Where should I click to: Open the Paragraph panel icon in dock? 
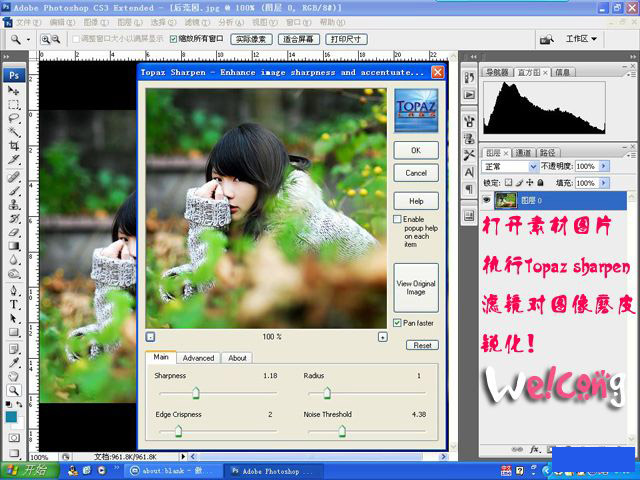tap(469, 189)
